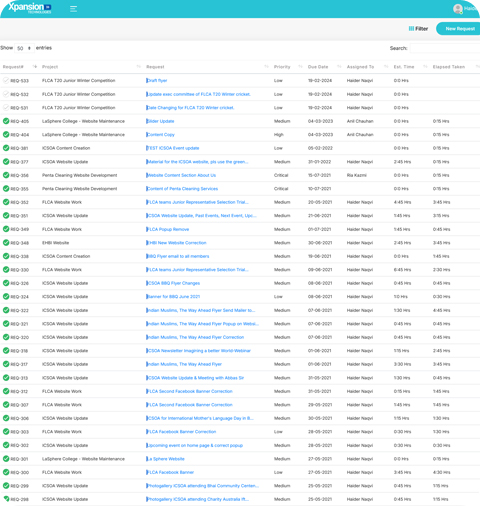This screenshot has width=480, height=506.
Task: Open the Slider Update request link
Action: tap(160, 121)
